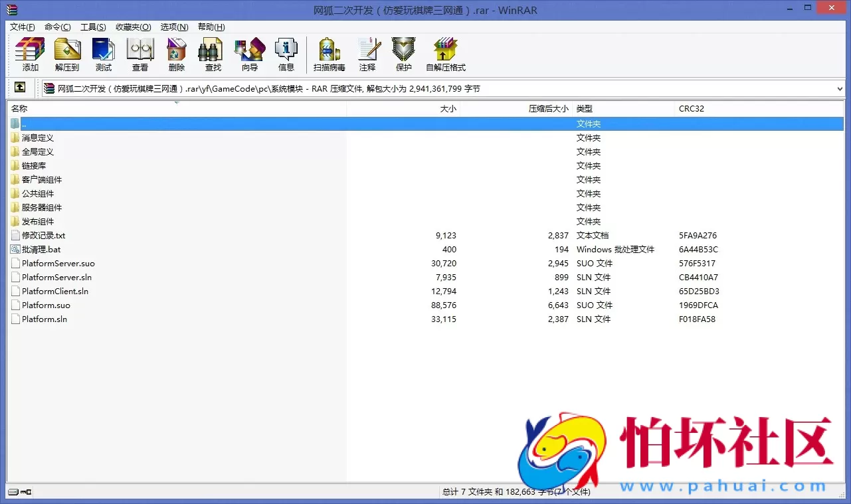
Task: Sort files by the 大小 column header
Action: coord(448,108)
